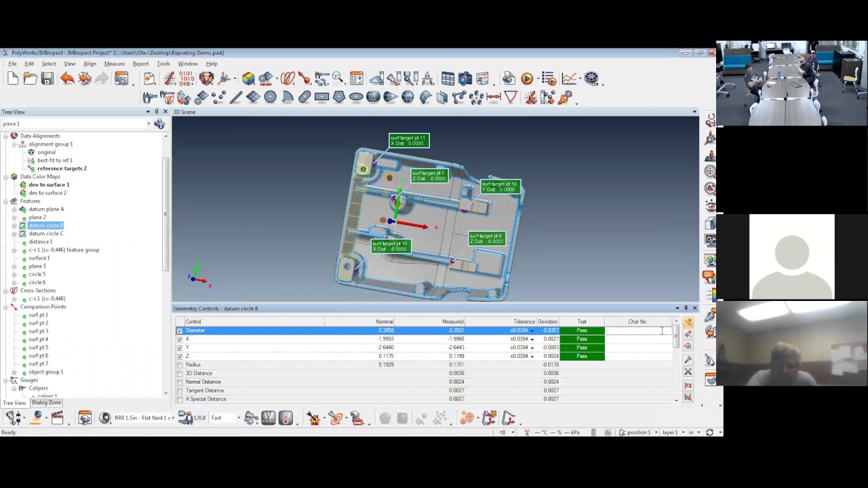Collapse the Features tree node
This screenshot has width=868, height=488.
pos(5,201)
